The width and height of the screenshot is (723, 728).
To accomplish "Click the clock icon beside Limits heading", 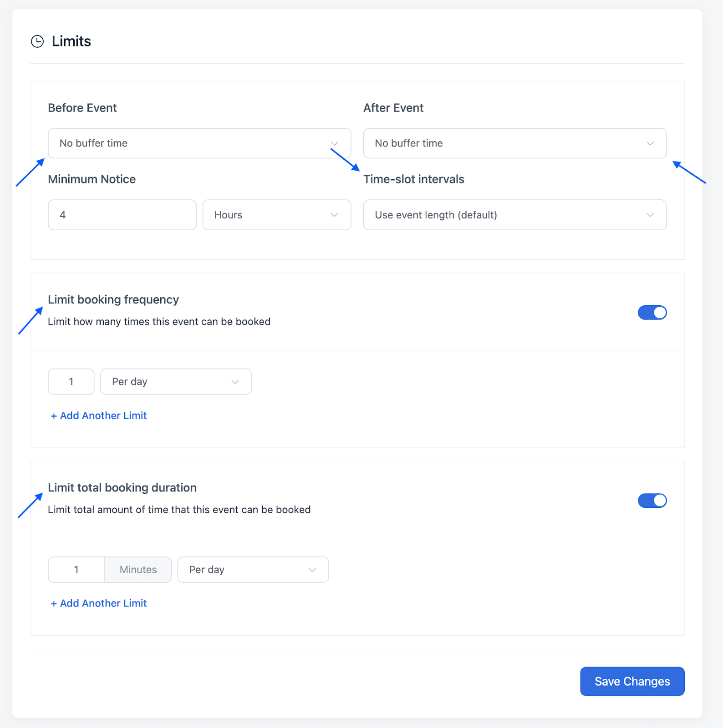I will pos(37,41).
